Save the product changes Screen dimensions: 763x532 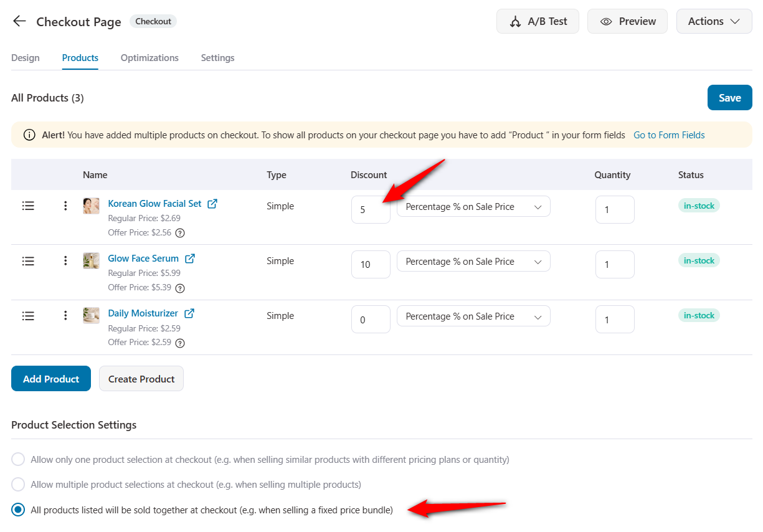tap(730, 98)
